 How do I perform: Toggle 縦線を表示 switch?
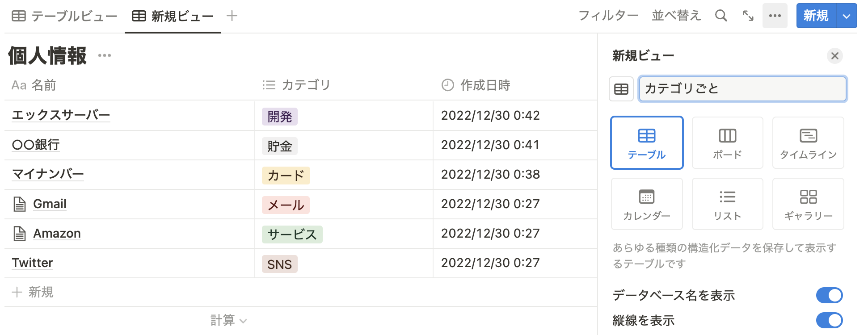click(x=829, y=320)
